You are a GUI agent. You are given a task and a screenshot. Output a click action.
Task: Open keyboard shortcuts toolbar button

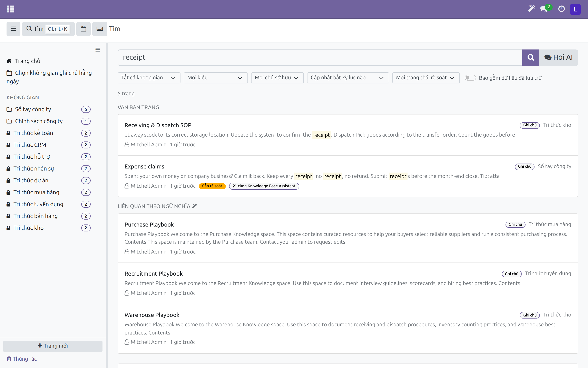(100, 29)
